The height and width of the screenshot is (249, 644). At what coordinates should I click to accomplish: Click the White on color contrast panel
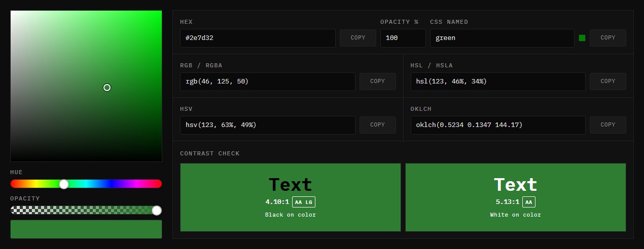click(516, 197)
